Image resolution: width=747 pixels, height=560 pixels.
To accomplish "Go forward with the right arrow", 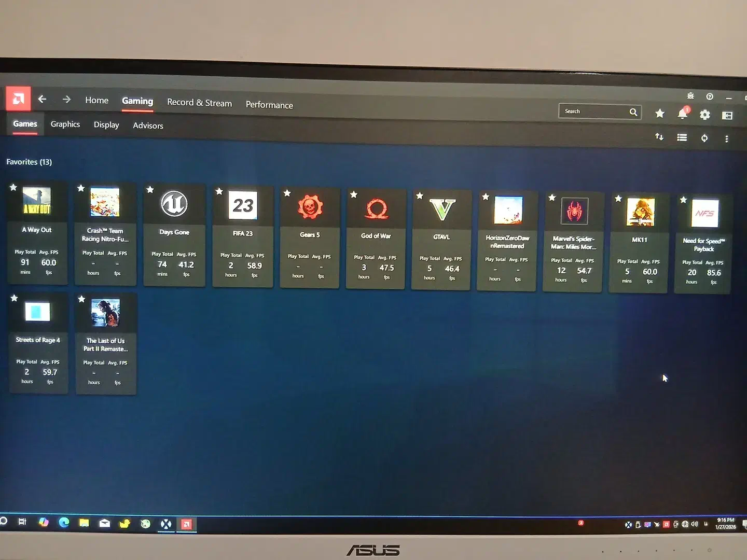I will click(x=66, y=99).
